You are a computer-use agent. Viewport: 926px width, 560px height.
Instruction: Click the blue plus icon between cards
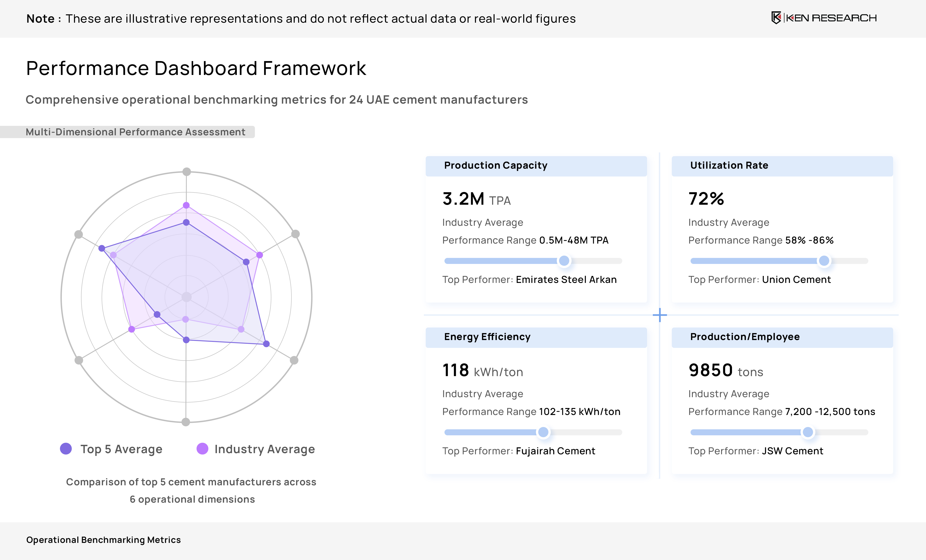click(660, 315)
